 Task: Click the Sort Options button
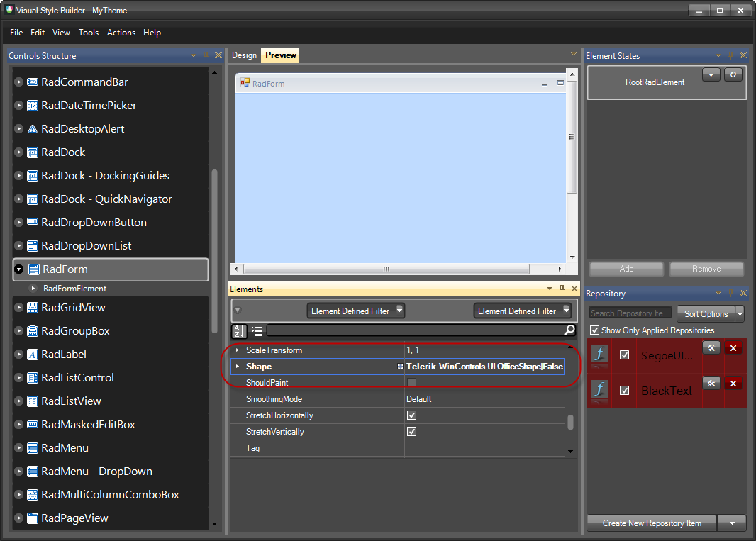pos(706,314)
